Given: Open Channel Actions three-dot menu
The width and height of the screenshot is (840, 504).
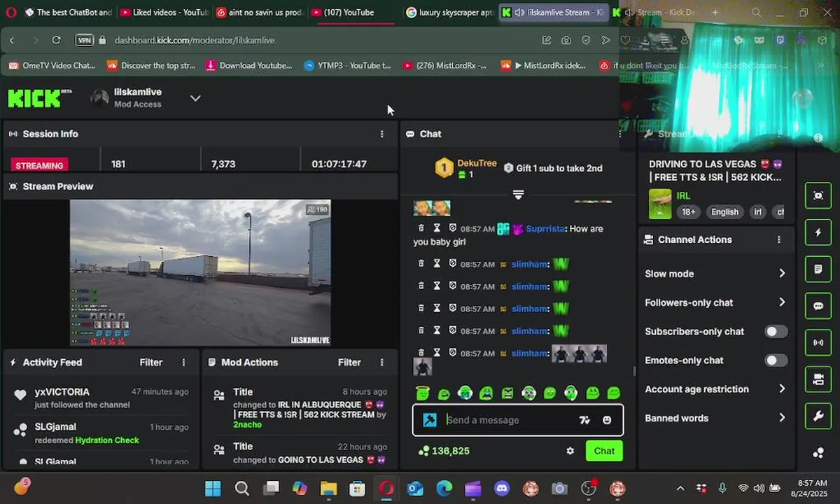Looking at the screenshot, I should pyautogui.click(x=779, y=239).
